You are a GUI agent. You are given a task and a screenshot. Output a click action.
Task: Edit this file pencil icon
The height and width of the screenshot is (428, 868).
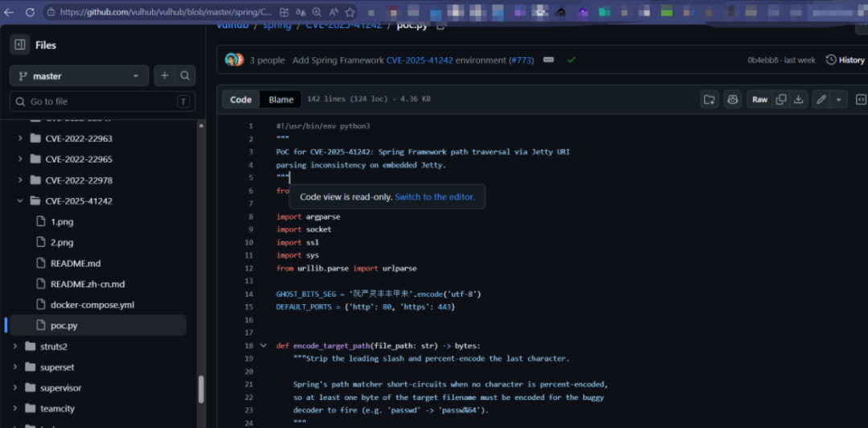coord(821,99)
